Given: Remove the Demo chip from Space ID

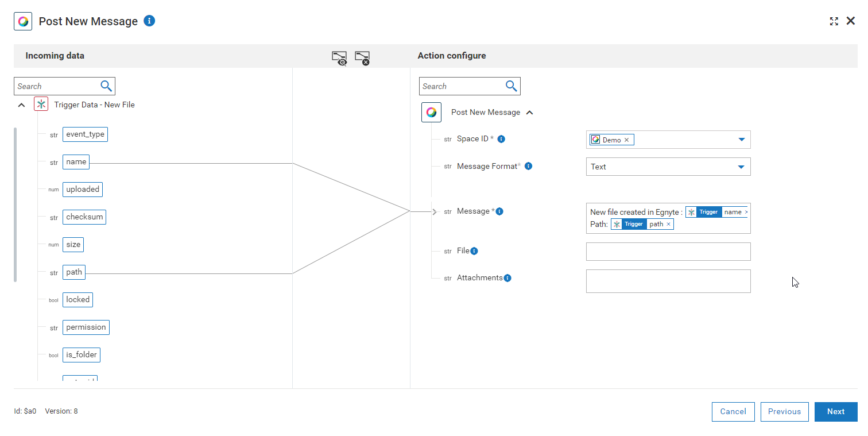Looking at the screenshot, I should [626, 140].
